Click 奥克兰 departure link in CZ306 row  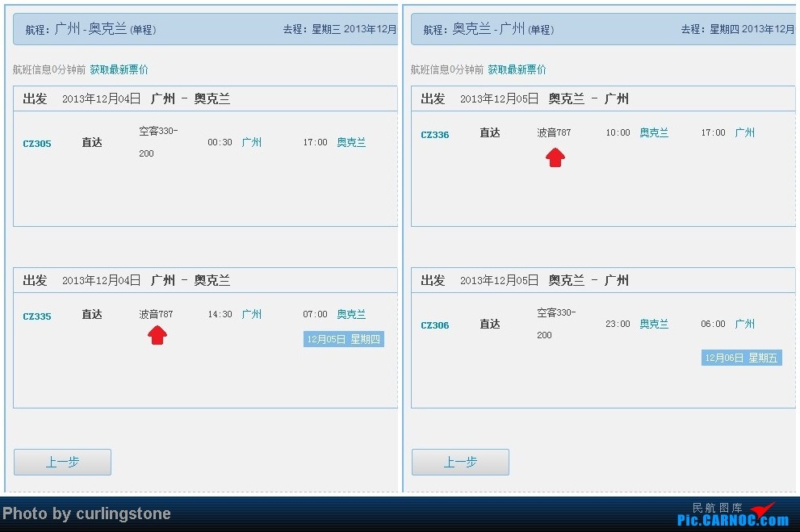(x=654, y=324)
